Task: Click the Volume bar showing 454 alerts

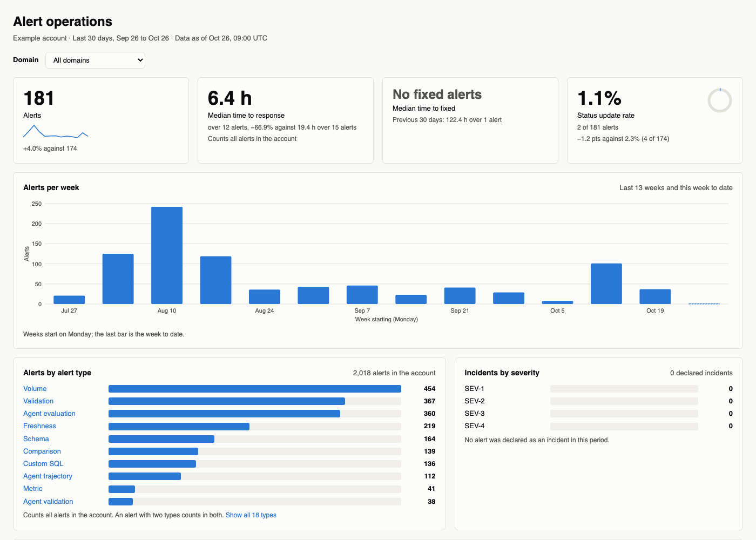Action: pos(255,389)
